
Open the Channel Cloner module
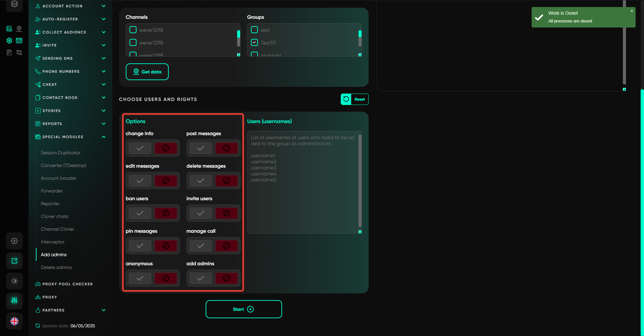coord(57,229)
